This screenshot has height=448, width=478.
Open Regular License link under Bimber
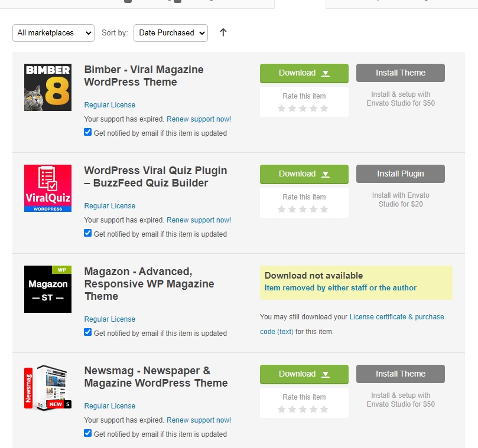tap(110, 104)
